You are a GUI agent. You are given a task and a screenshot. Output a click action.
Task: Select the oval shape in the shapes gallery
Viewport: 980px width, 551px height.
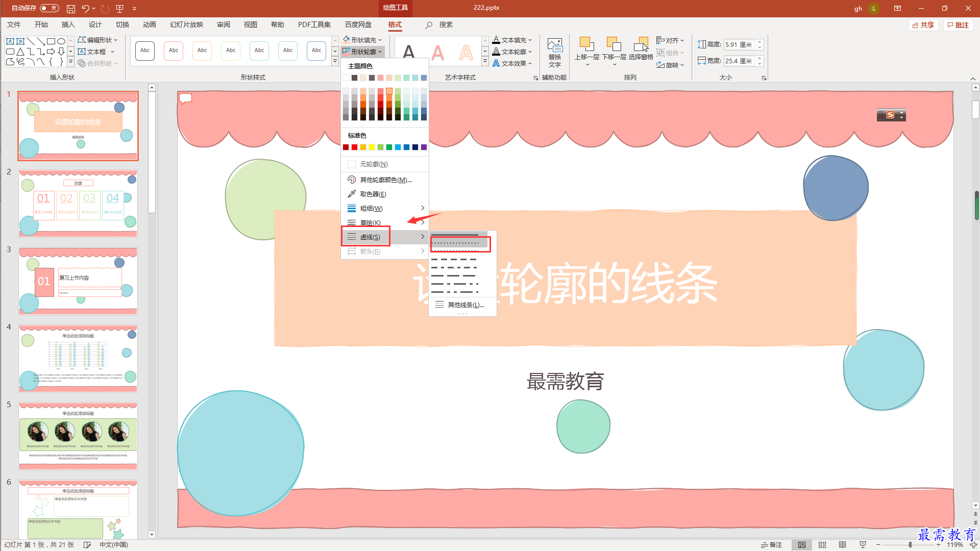pos(61,41)
